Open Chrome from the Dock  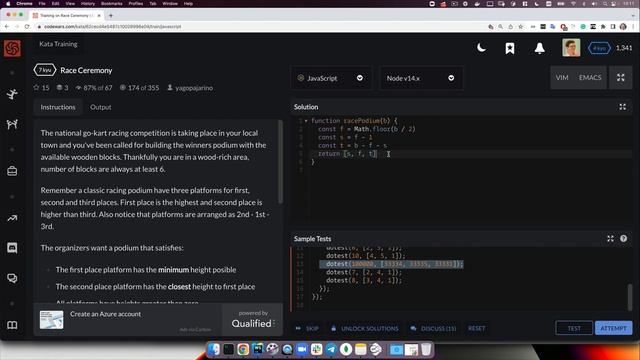(243, 349)
